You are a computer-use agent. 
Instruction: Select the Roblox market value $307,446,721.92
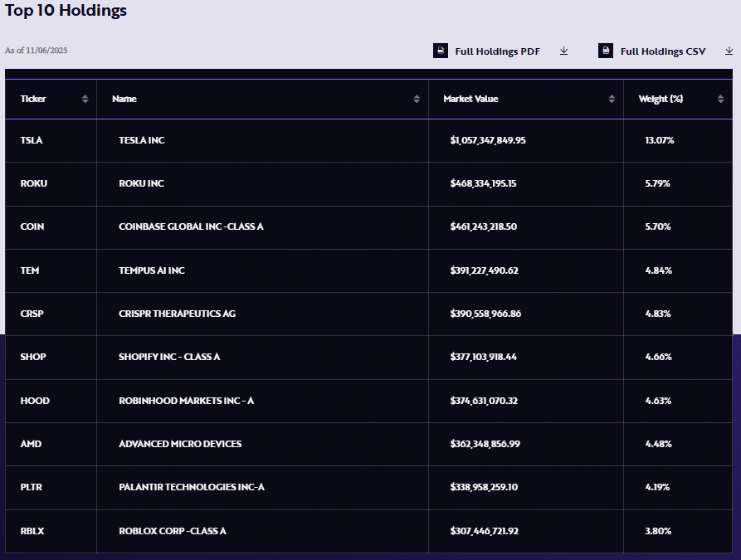(484, 531)
